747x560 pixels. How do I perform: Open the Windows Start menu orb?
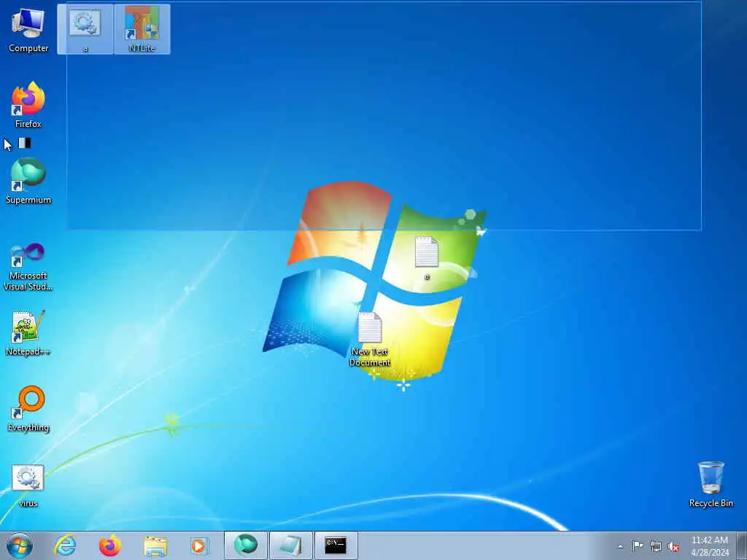(20, 545)
